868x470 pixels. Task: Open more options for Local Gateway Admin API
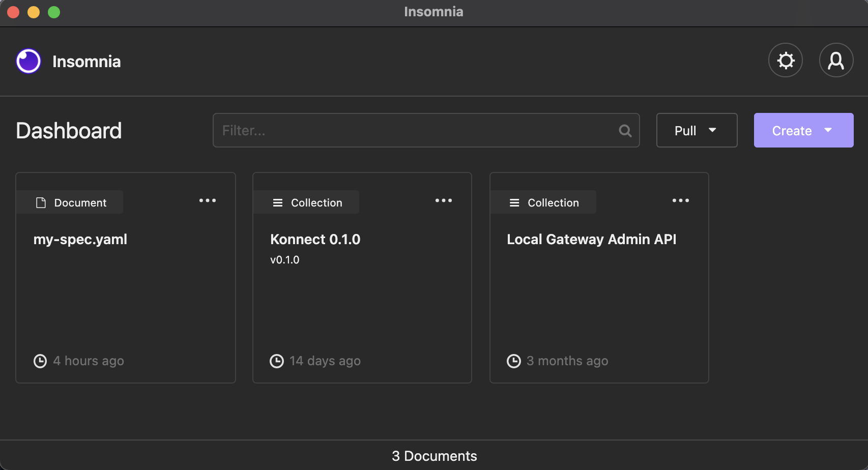pos(681,201)
